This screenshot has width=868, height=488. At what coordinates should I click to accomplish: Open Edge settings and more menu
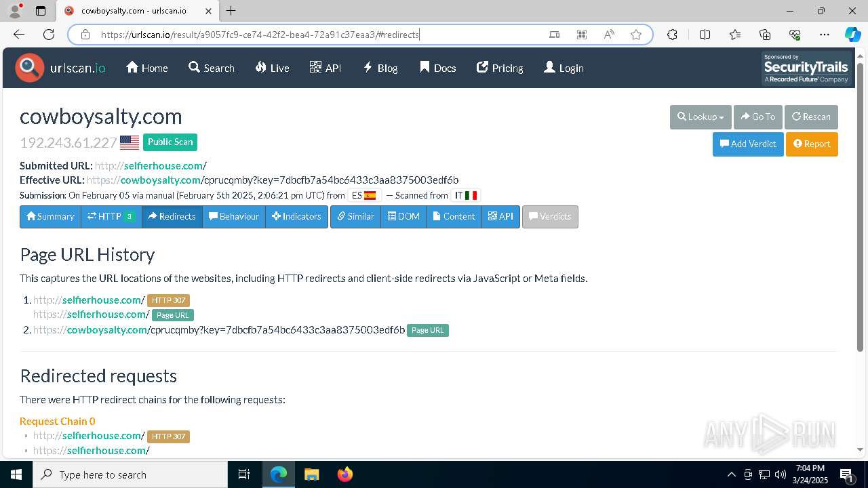pos(825,35)
